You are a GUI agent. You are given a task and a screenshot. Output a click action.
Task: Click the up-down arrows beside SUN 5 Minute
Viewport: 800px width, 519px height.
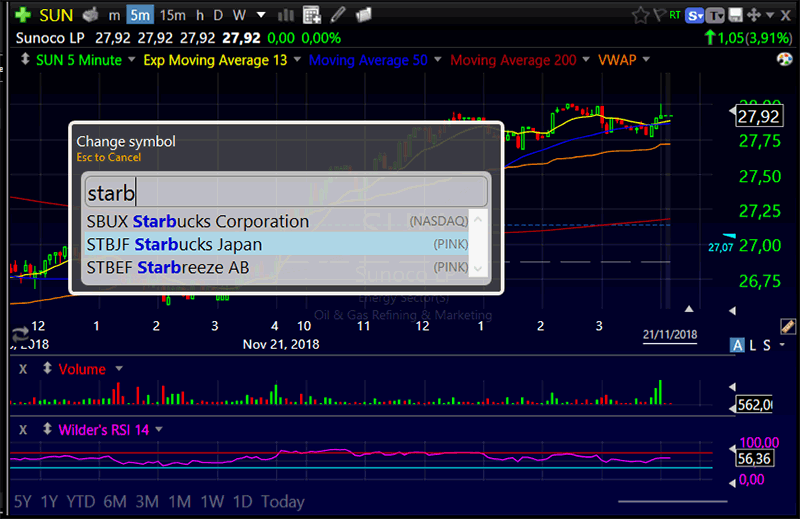click(x=24, y=59)
